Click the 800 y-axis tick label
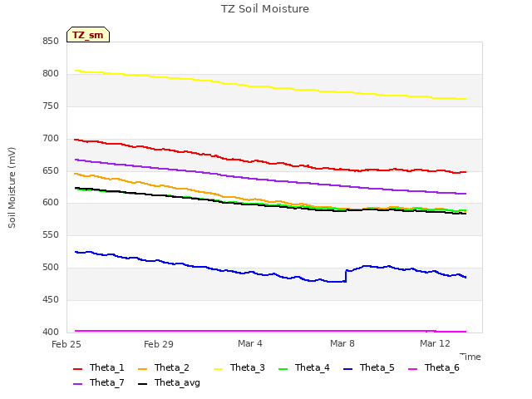Screen dimensions: 532x399 [x=51, y=74]
